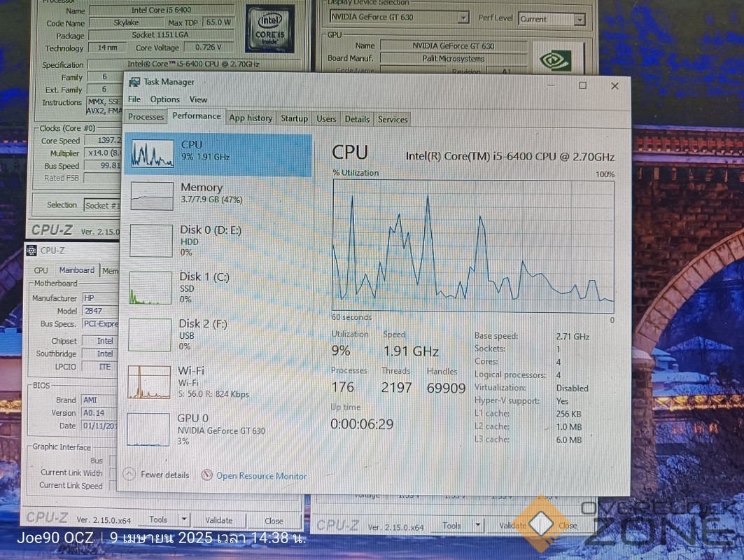Switch to the CPU tab in CPU-Z
The image size is (744, 560).
coord(41,270)
